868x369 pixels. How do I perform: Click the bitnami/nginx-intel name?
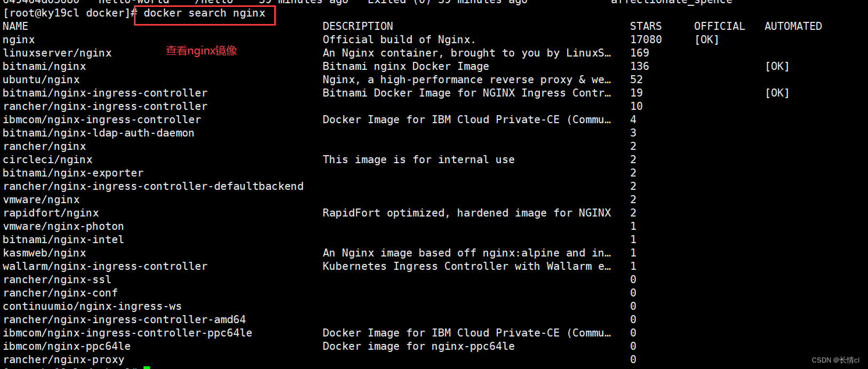pos(63,239)
